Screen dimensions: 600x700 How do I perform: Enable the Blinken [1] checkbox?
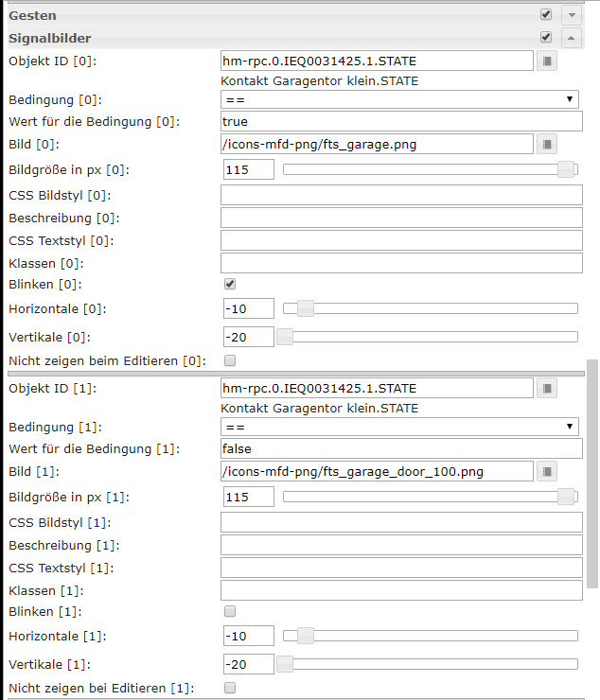230,611
